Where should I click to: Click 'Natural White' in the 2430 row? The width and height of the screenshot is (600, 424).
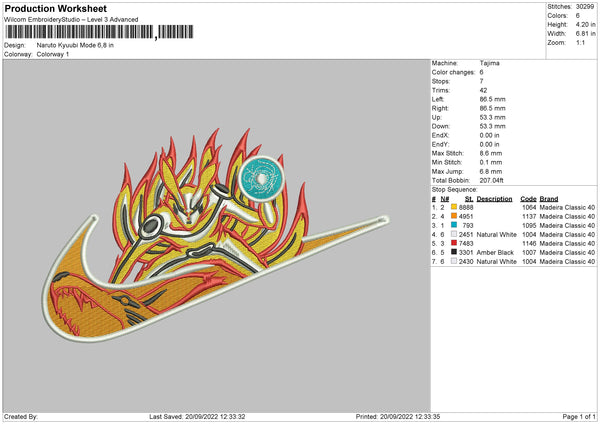click(x=497, y=262)
